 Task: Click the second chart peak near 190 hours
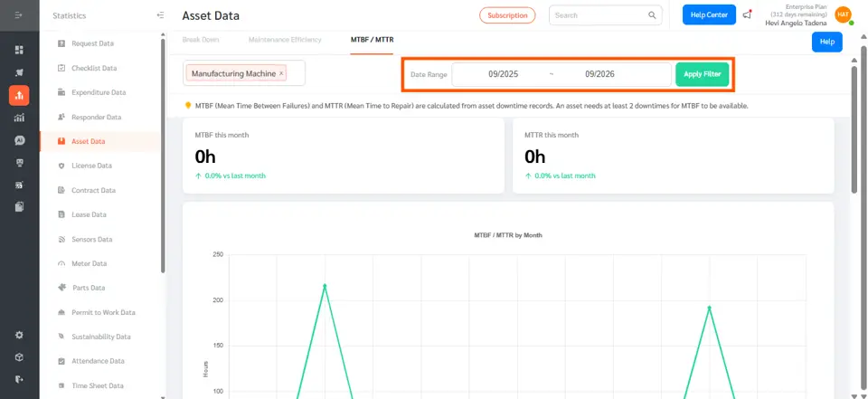(x=709, y=308)
